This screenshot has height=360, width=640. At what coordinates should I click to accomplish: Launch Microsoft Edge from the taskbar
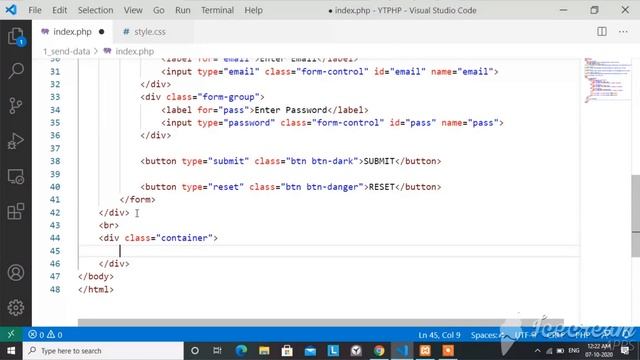click(241, 351)
